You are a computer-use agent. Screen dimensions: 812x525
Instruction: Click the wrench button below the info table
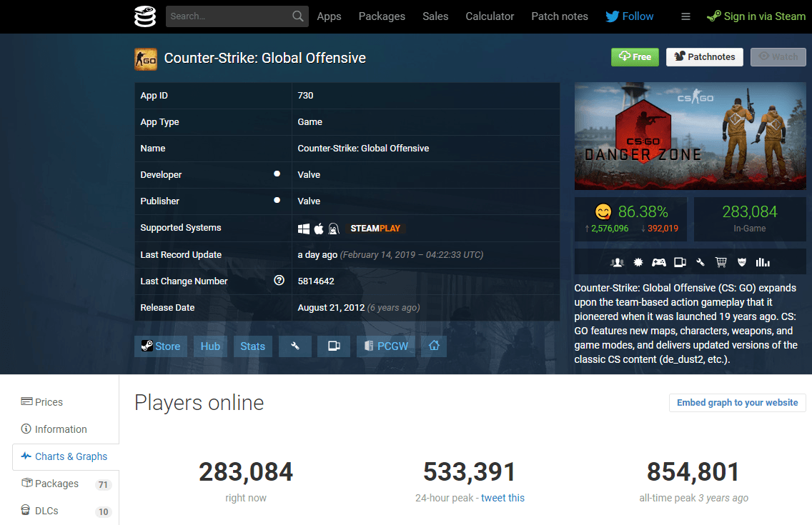[295, 346]
